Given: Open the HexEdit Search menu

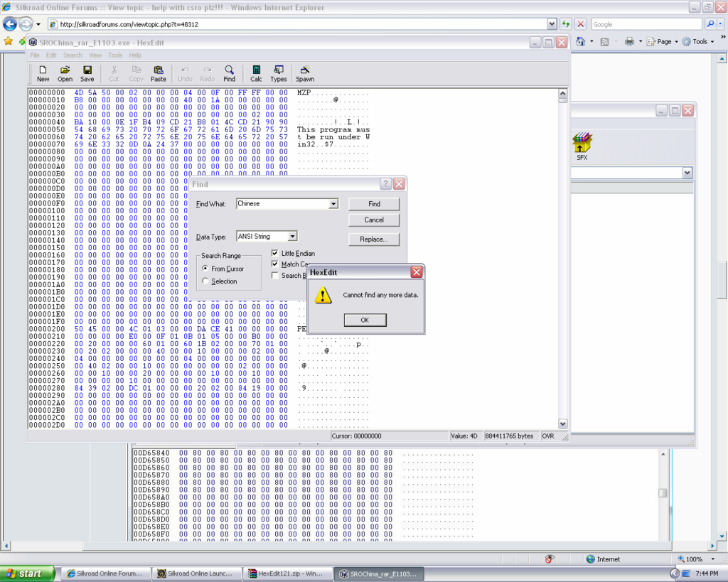Looking at the screenshot, I should 73,55.
